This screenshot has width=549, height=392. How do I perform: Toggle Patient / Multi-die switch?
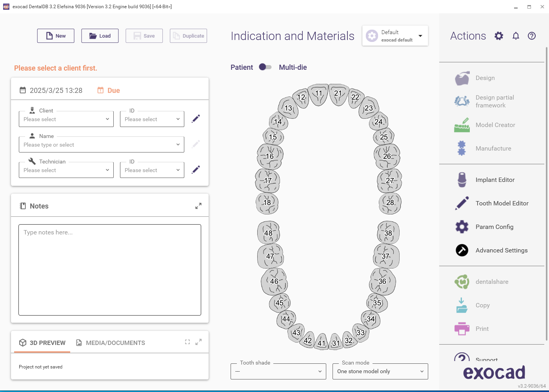pos(265,67)
